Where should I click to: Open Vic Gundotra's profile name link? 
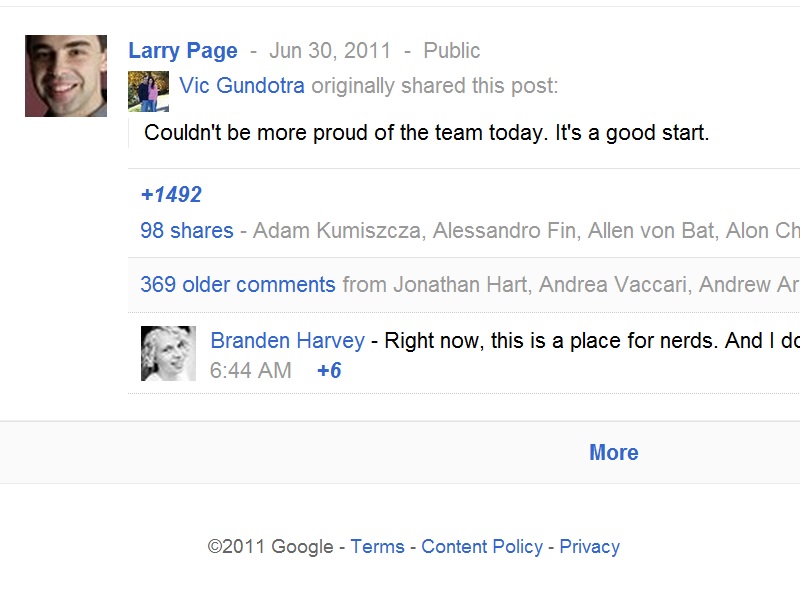tap(242, 86)
